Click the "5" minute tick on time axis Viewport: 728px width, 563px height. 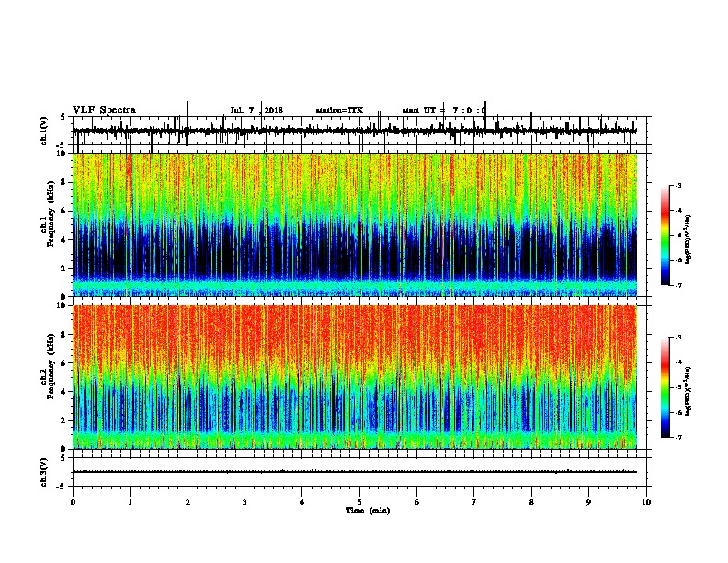coord(359,501)
